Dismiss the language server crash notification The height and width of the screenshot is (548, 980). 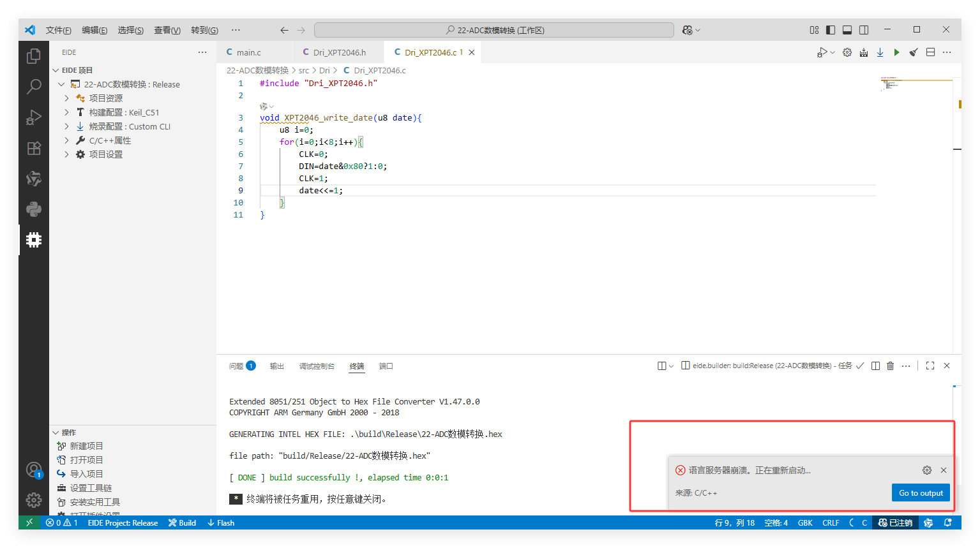944,470
